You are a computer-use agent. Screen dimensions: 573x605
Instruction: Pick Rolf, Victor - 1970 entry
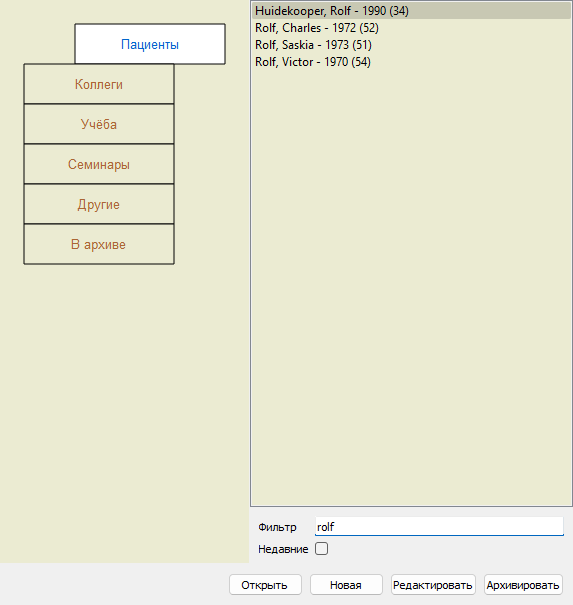pos(411,62)
